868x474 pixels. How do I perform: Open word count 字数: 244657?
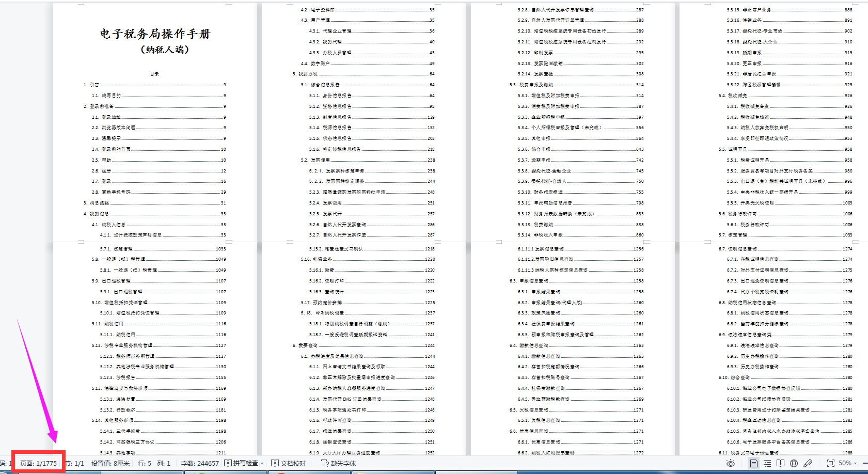coord(200,463)
